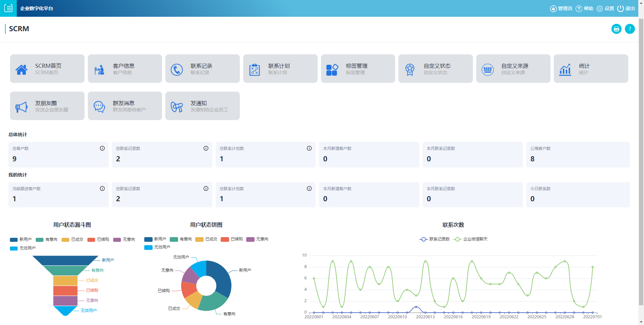Toggle 已续购 legend in funnel chart

click(98, 239)
